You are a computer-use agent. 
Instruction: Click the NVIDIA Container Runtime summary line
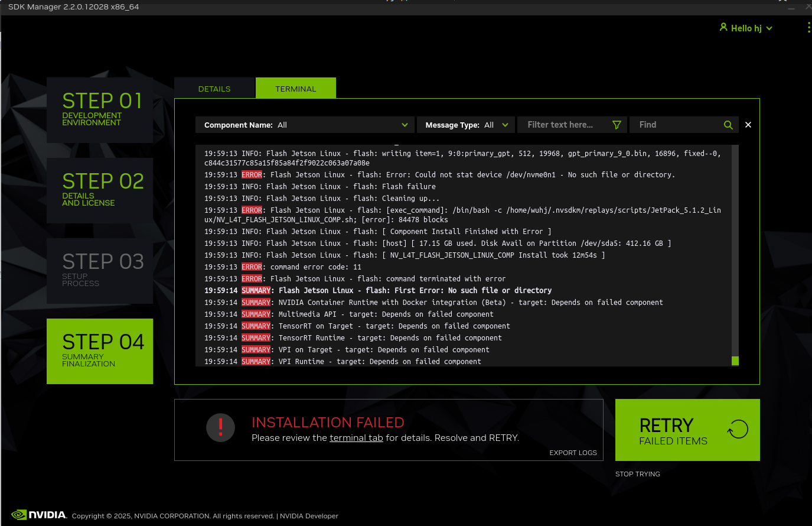(x=433, y=303)
